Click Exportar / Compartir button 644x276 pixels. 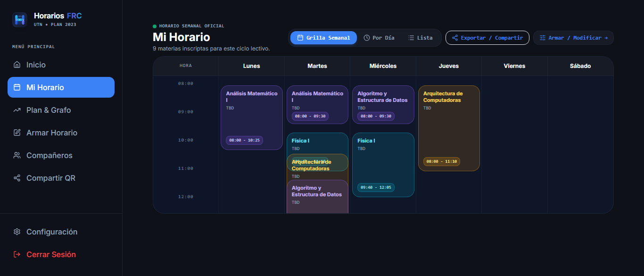pos(487,38)
